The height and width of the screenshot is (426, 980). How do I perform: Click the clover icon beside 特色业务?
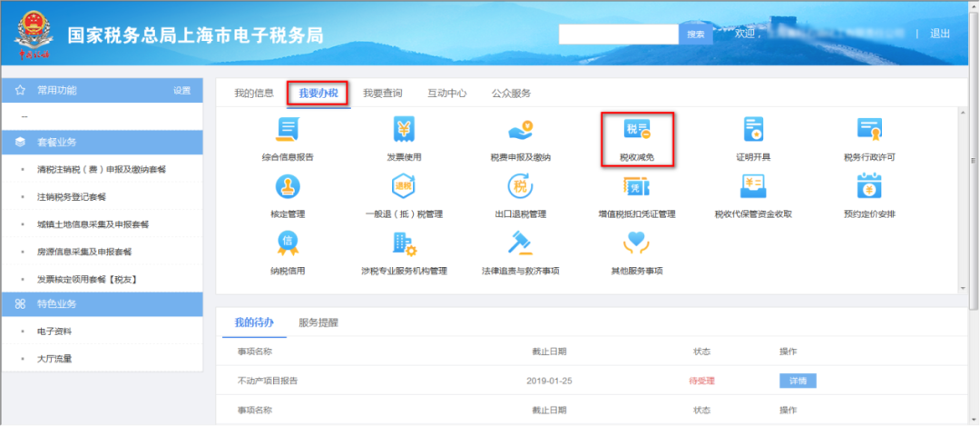(x=20, y=304)
